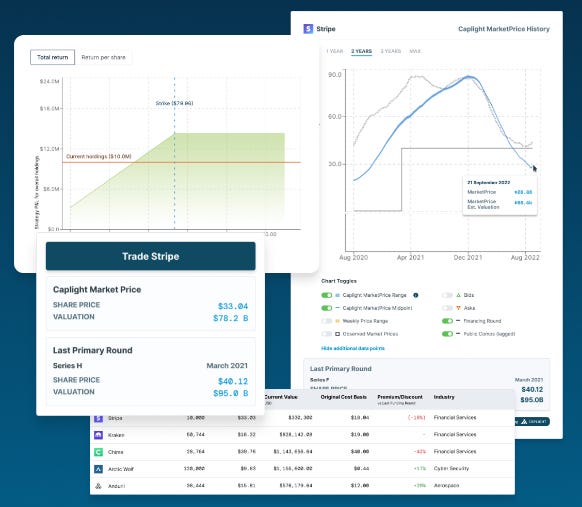This screenshot has width=582, height=507.
Task: Click the green Bids triangle legend icon
Action: [x=458, y=295]
